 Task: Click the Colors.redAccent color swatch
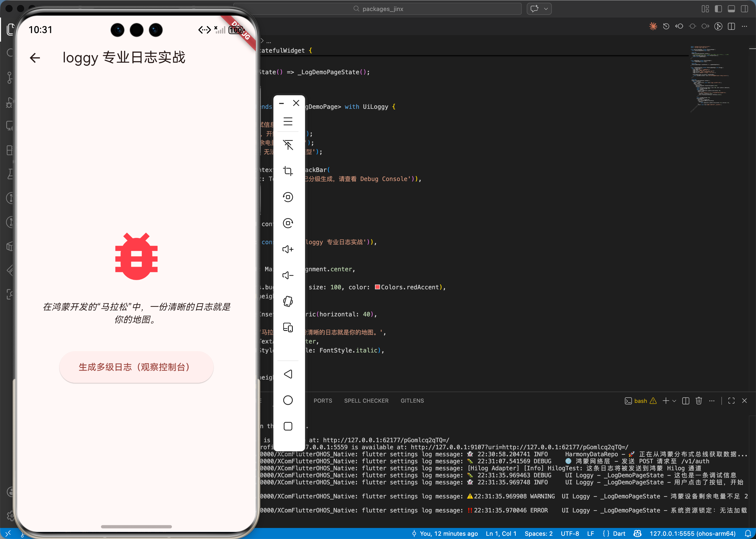pyautogui.click(x=377, y=287)
